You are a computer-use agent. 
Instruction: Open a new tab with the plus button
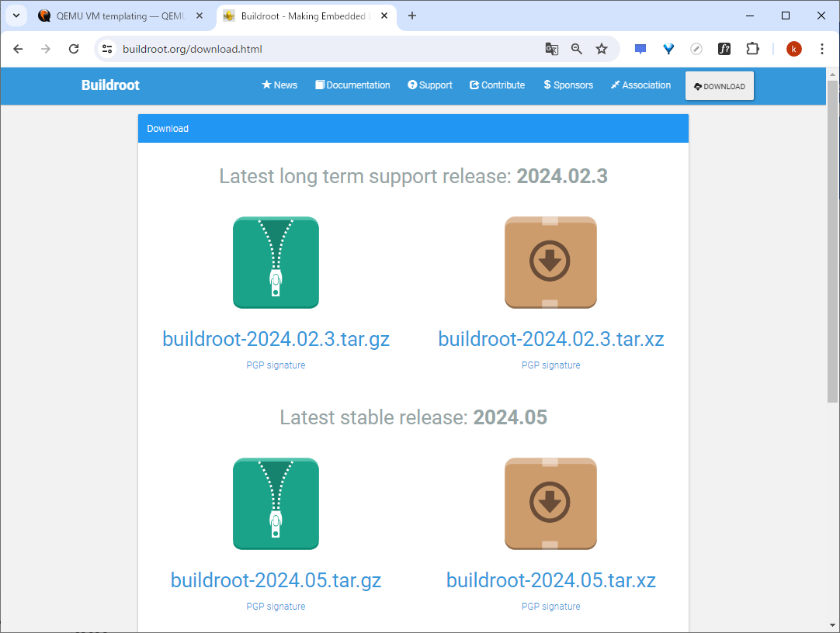click(411, 15)
